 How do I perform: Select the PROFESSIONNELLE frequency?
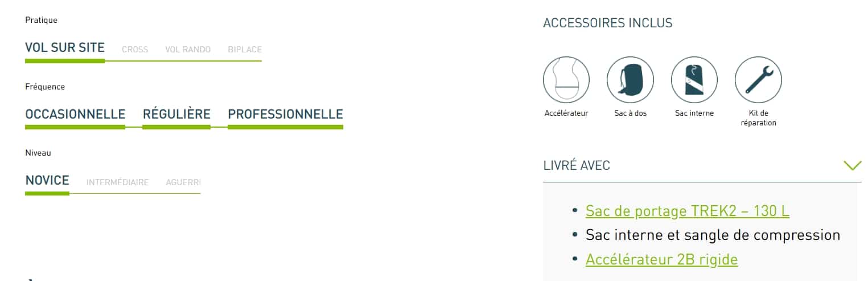285,114
